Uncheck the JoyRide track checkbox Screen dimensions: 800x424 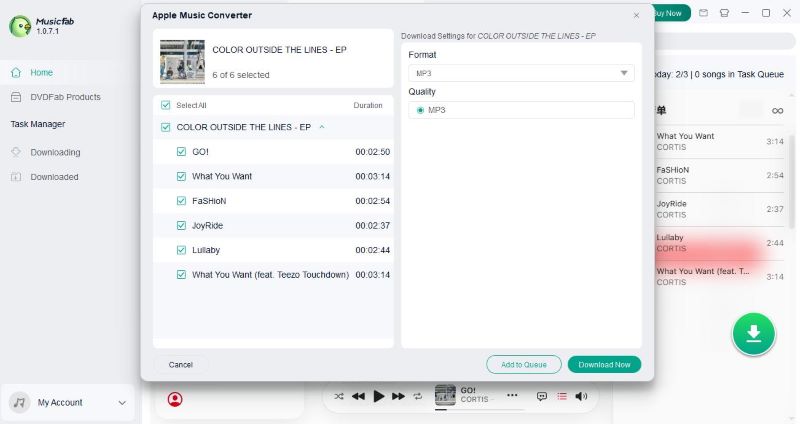pos(181,225)
